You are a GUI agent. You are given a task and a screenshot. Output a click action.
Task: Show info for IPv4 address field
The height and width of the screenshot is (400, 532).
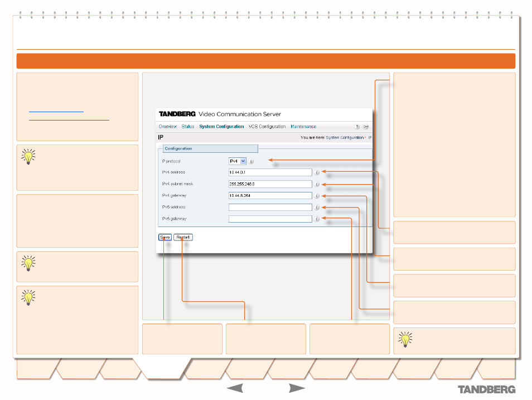[x=317, y=172]
